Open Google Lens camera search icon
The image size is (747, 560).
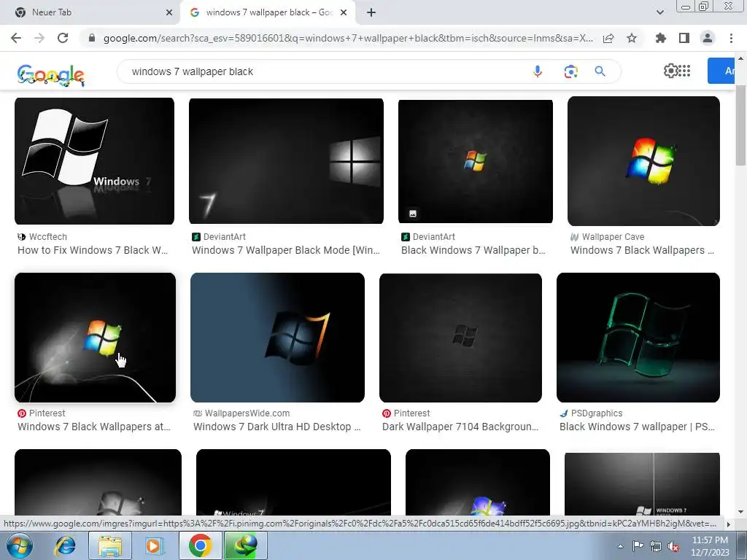coord(570,71)
